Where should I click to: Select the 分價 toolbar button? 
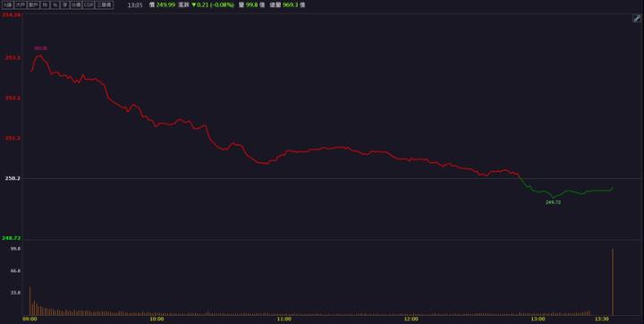point(75,5)
